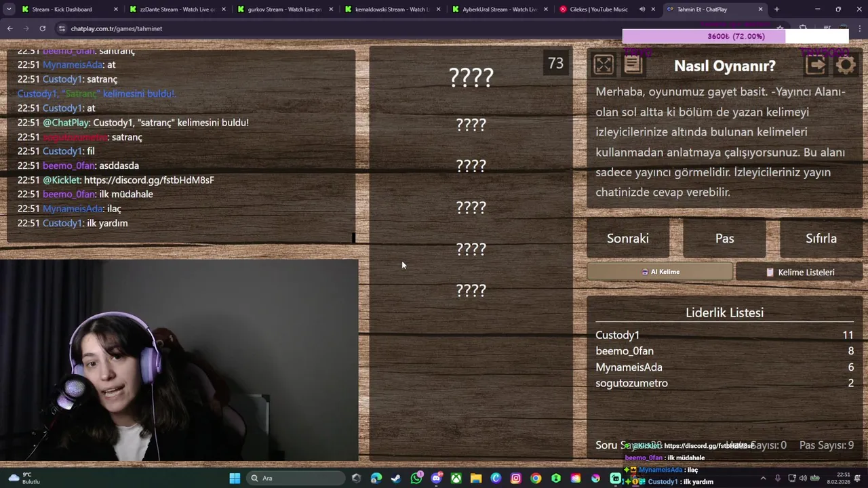868x488 pixels.
Task: Click the Discord link in Kicklet's chat message
Action: point(149,180)
